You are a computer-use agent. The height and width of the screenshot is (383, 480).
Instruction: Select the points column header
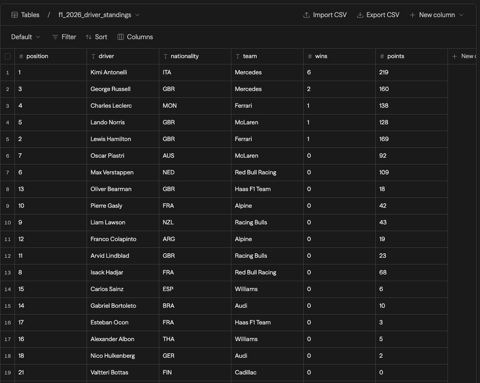(x=411, y=56)
